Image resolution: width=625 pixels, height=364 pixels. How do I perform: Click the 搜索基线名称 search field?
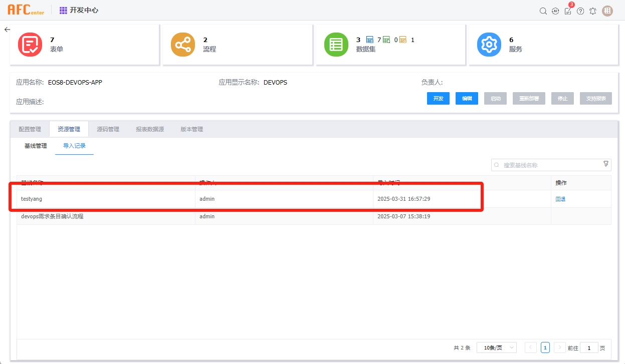551,165
